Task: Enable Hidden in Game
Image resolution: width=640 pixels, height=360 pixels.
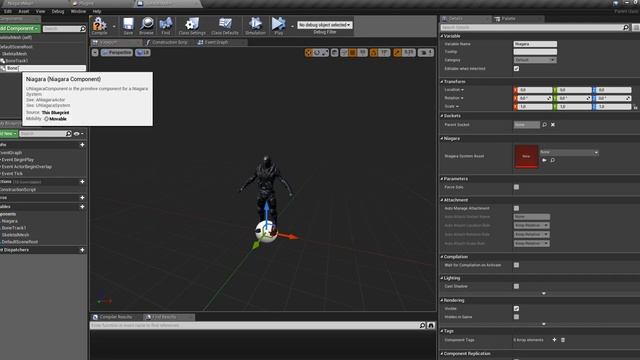Action: [516, 317]
